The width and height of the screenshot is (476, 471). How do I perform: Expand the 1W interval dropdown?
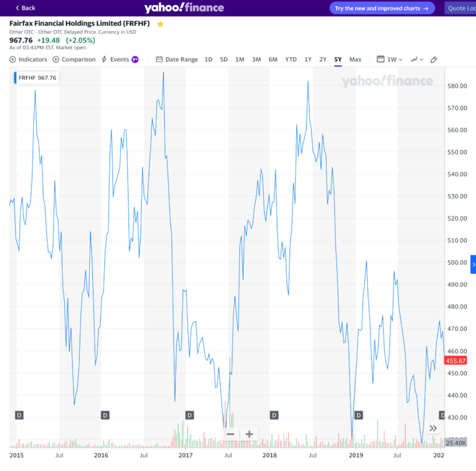pos(389,60)
